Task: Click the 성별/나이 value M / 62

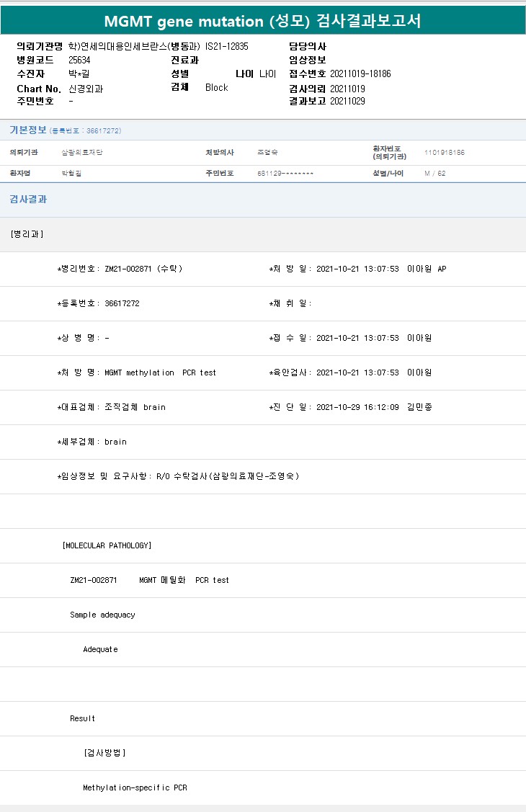Action: pyautogui.click(x=434, y=174)
